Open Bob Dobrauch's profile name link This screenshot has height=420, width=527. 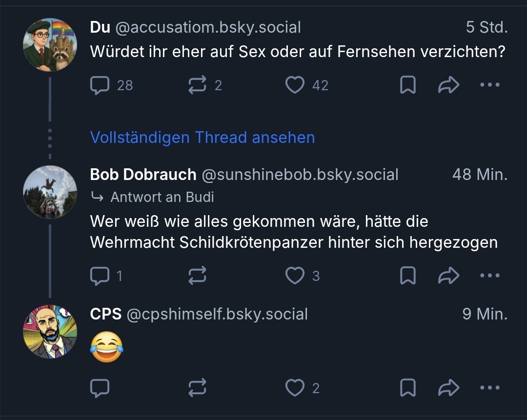click(143, 175)
